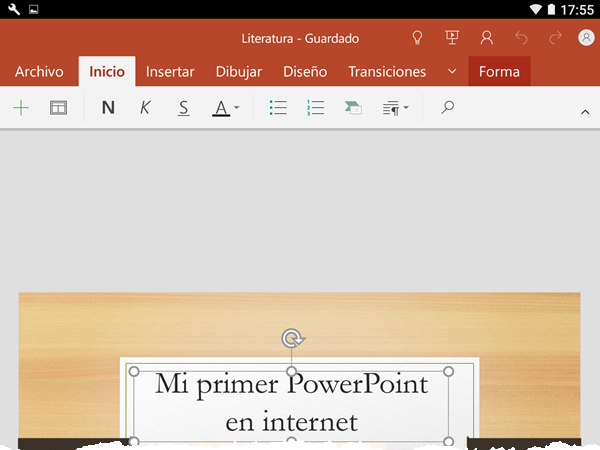
Task: Open the Forma contextual tab
Action: [x=499, y=72]
